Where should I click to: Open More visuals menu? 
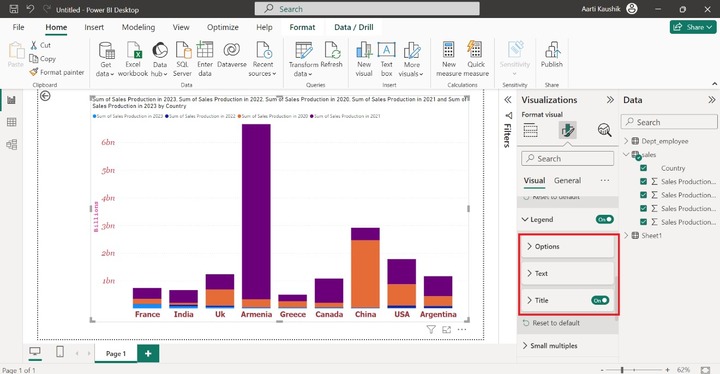[411, 59]
